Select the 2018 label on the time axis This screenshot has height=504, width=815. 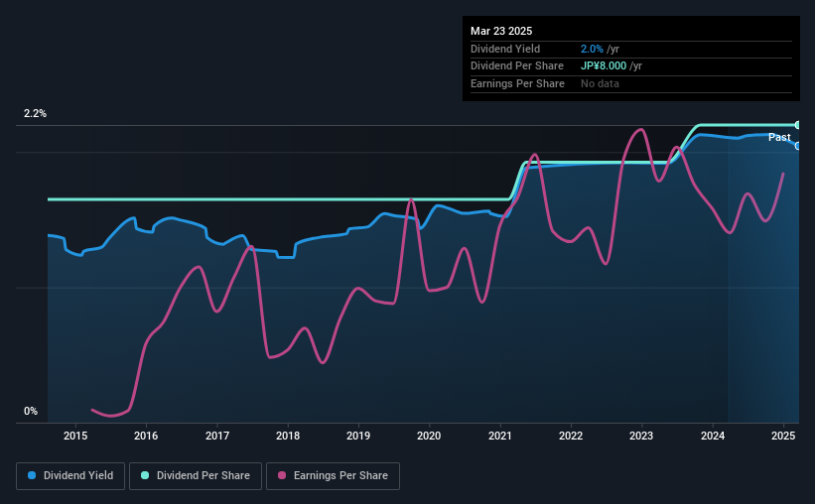click(x=288, y=436)
